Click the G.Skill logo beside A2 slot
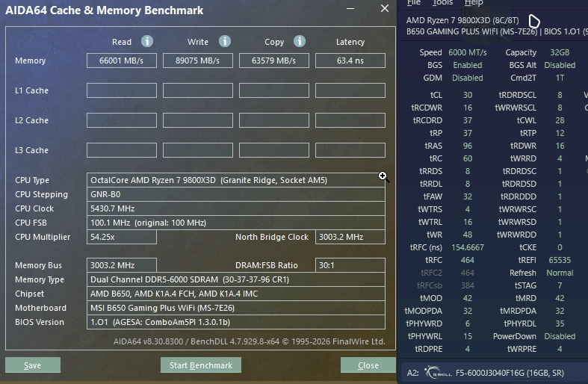Image resolution: width=588 pixels, height=384 pixels. pyautogui.click(x=438, y=372)
